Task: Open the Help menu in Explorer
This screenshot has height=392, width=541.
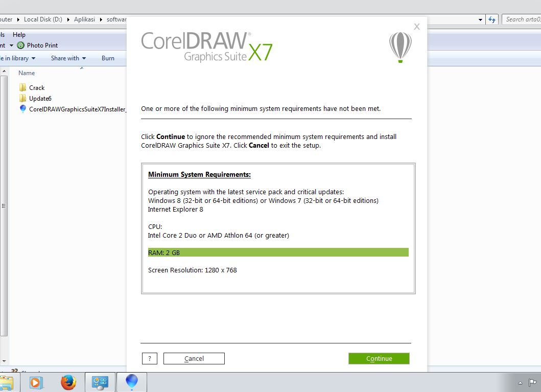Action: (x=19, y=35)
